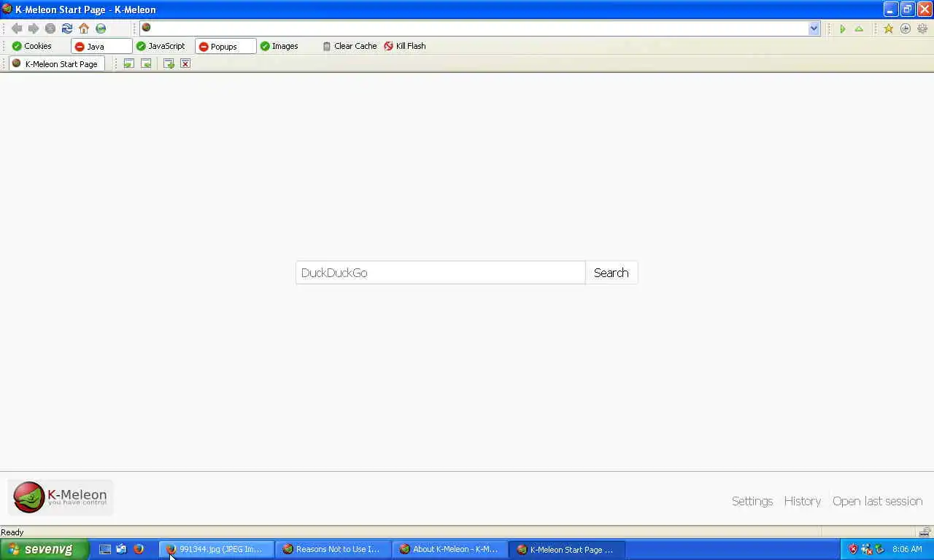Open history with the clock icon
Image resolution: width=934 pixels, height=560 pixels.
pyautogui.click(x=906, y=28)
